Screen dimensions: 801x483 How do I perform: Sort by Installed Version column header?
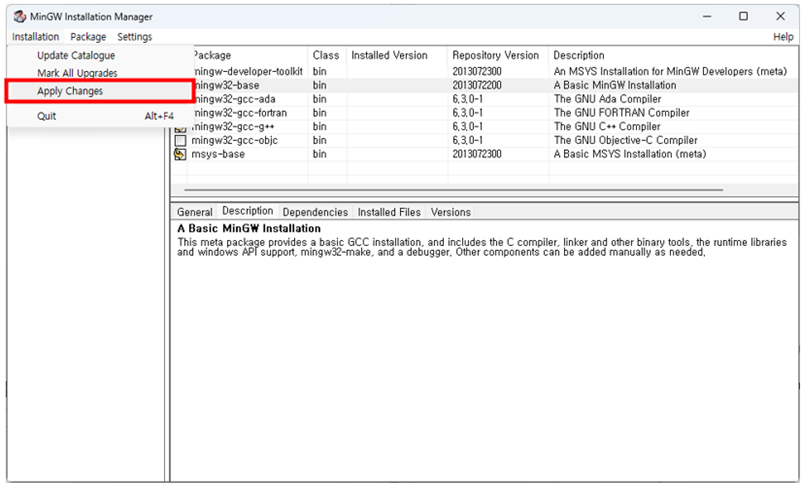pos(397,55)
